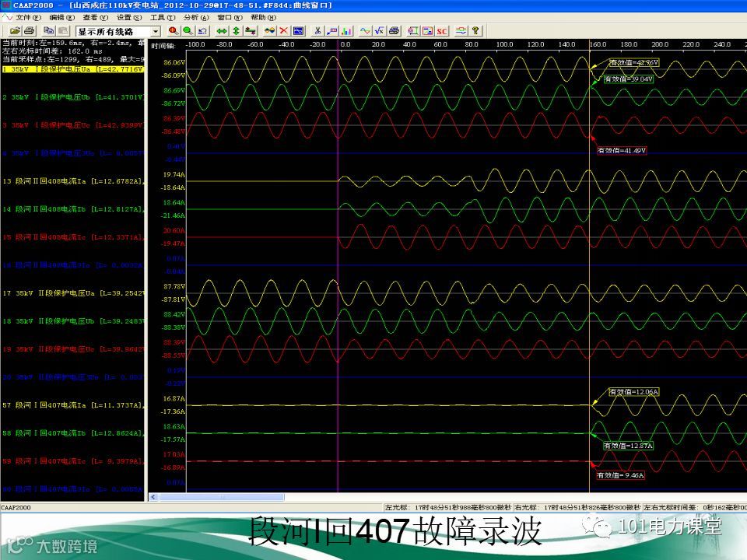
Task: Select channel 13 段河II回408电流Ia
Action: pos(72,181)
